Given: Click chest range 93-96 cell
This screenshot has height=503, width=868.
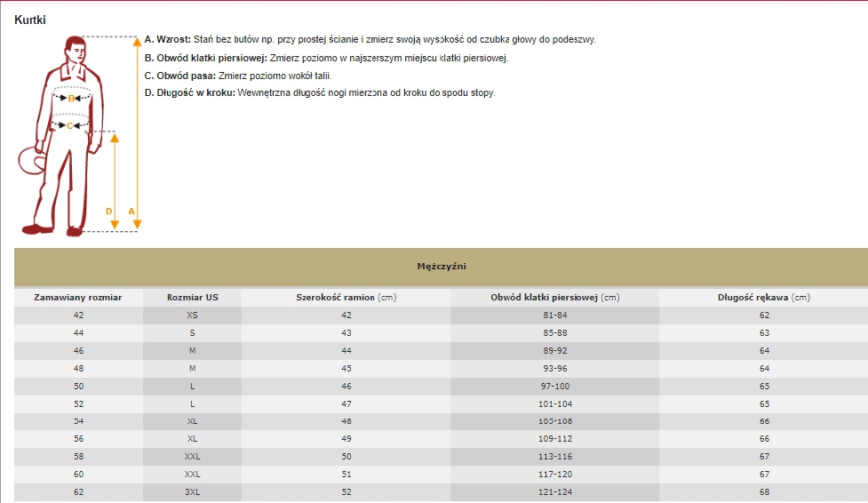Looking at the screenshot, I should [554, 369].
